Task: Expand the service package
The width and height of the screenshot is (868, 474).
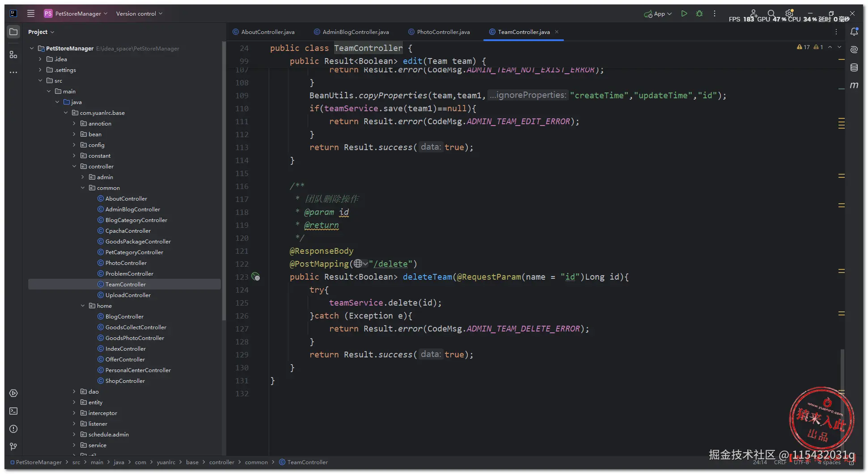Action: pos(74,445)
